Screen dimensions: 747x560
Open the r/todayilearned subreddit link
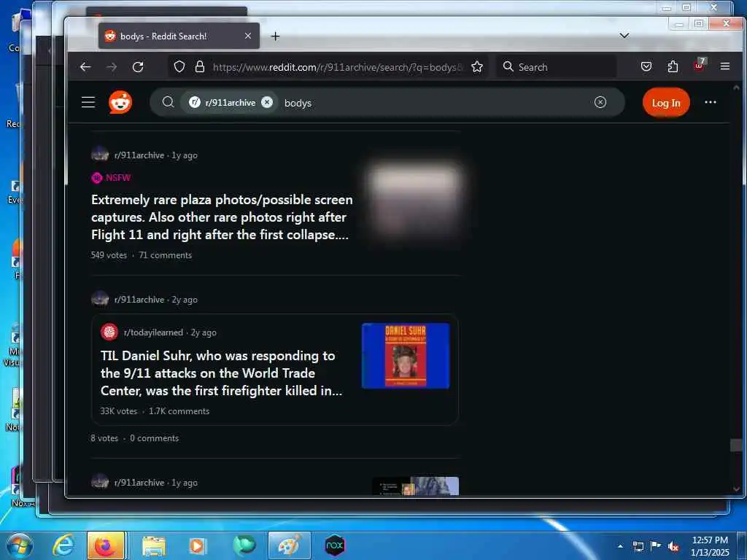tap(153, 332)
